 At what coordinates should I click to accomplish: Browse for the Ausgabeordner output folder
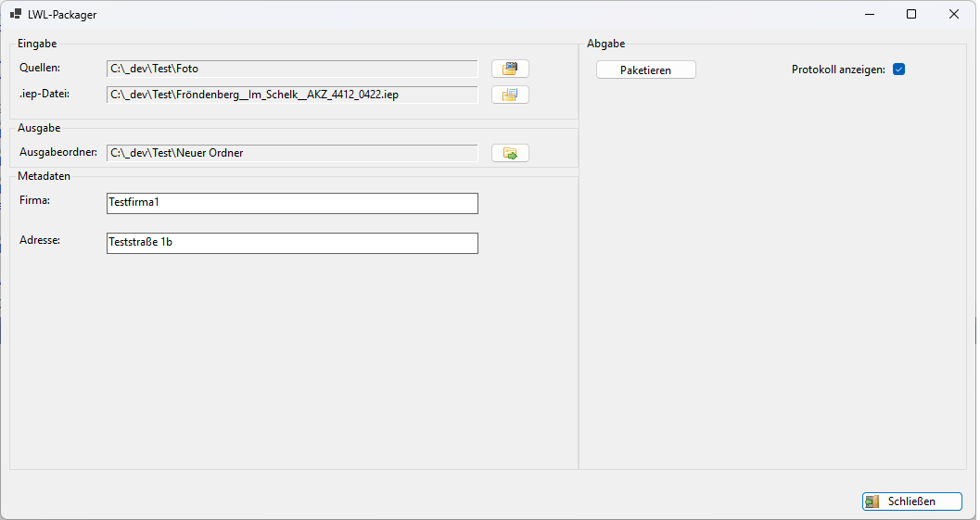point(510,153)
